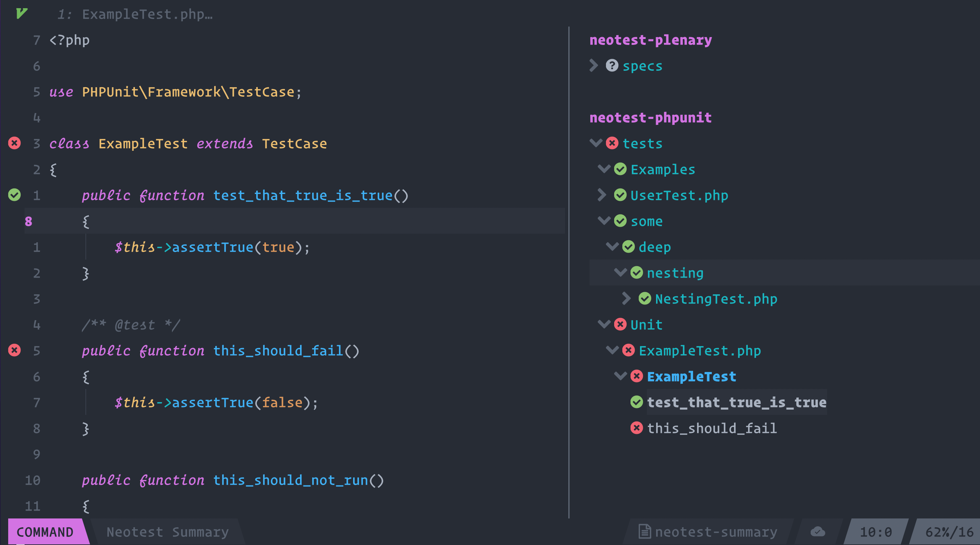The width and height of the screenshot is (980, 545).
Task: Select the specs tree entry
Action: tap(642, 66)
